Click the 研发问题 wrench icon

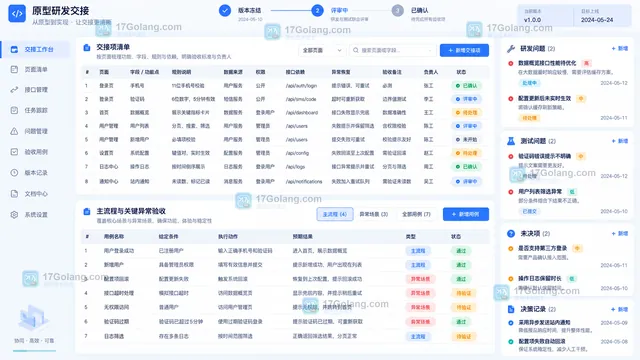[x=511, y=49]
